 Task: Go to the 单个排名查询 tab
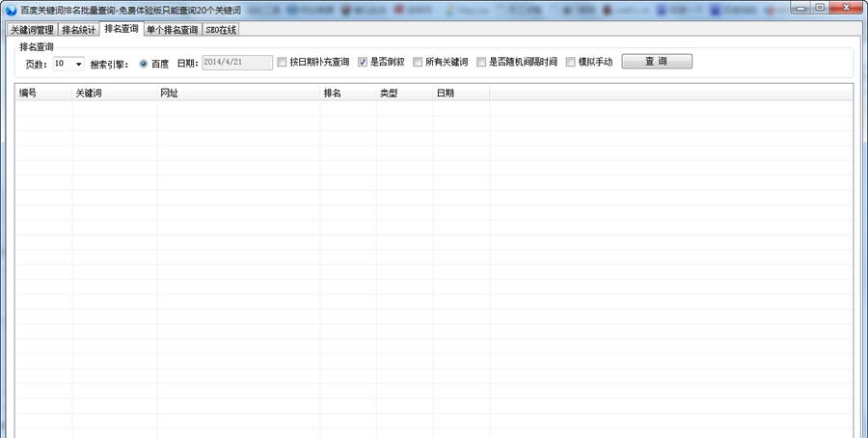point(173,30)
